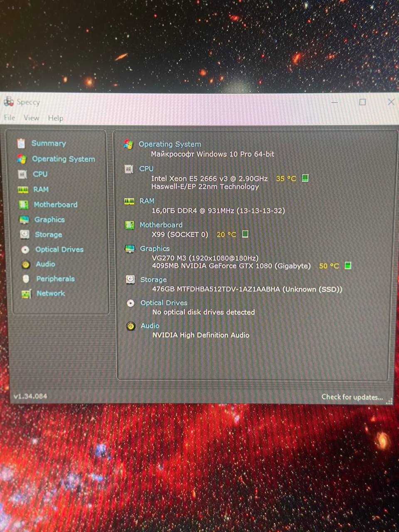Open the CPU heading link in summary

tap(146, 169)
